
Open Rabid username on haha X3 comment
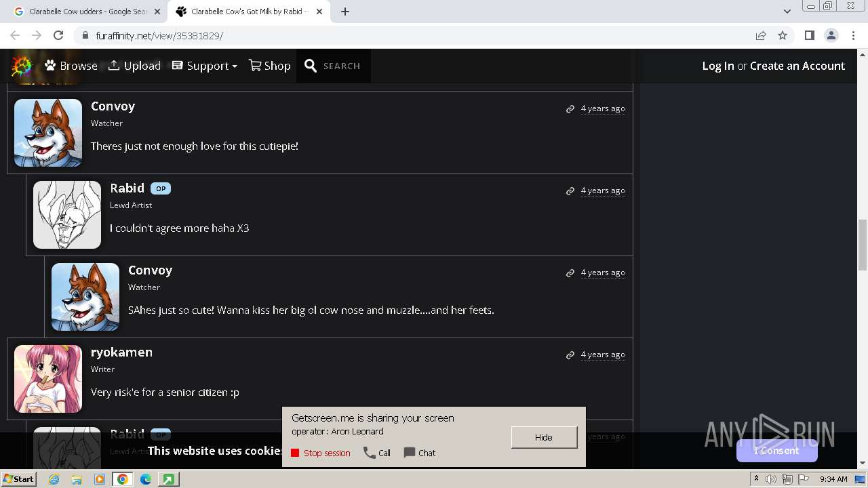coord(127,188)
